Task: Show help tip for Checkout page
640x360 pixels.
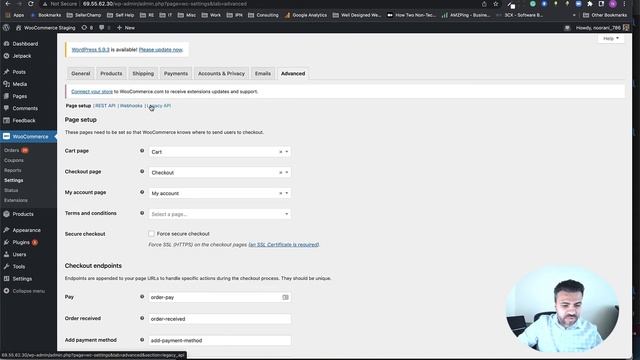Action: pyautogui.click(x=142, y=171)
